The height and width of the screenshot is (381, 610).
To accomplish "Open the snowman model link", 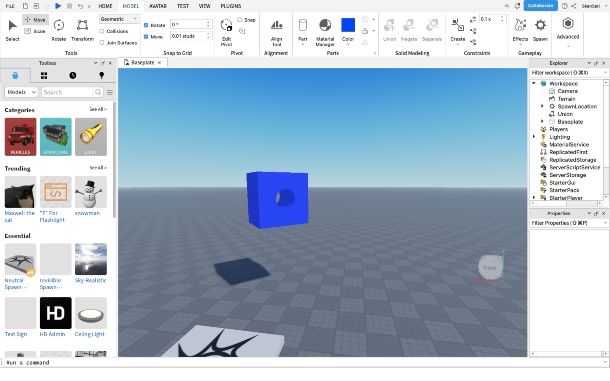I will click(88, 213).
